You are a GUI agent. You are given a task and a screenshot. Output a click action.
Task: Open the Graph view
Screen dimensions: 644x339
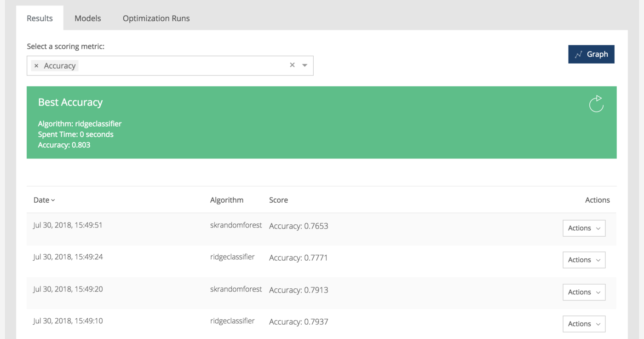coord(591,54)
